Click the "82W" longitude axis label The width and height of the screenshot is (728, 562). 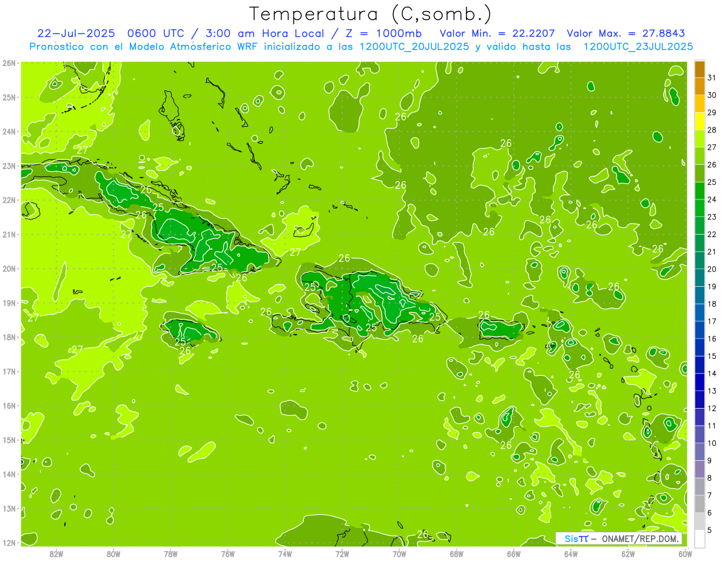click(56, 554)
